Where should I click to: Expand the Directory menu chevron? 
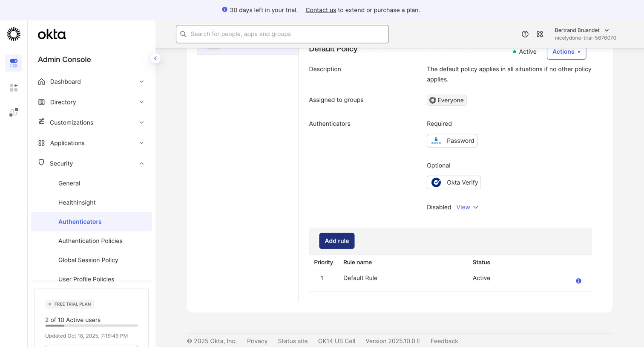(x=141, y=102)
